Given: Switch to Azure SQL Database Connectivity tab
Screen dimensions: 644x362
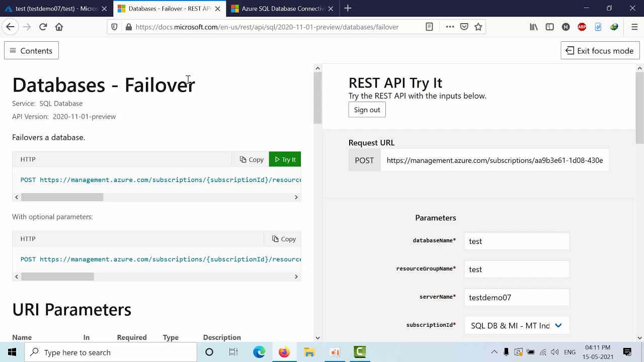Looking at the screenshot, I should tap(282, 9).
